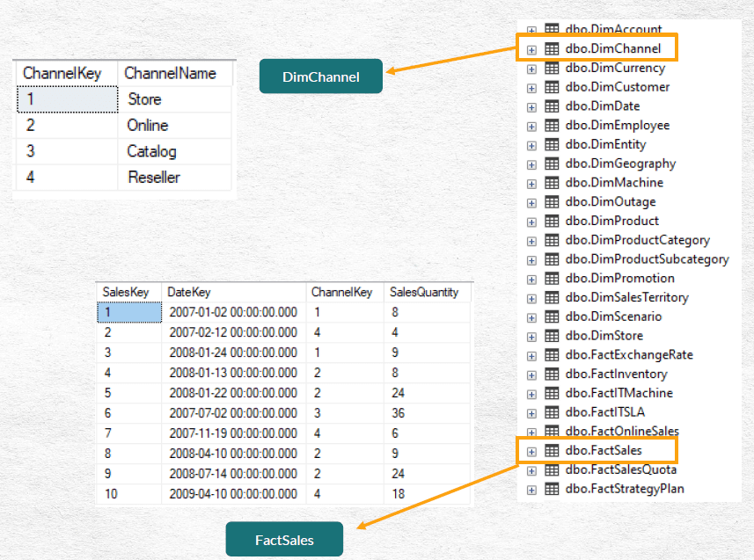Expand the dbo.DimChannel table node
Screen dimensions: 754x560
(531, 48)
